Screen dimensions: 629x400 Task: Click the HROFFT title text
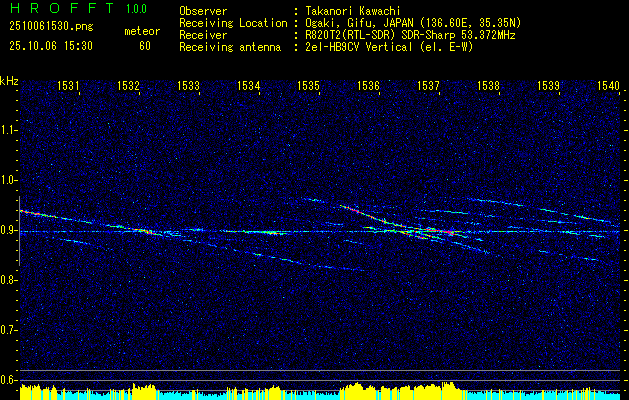coord(61,8)
